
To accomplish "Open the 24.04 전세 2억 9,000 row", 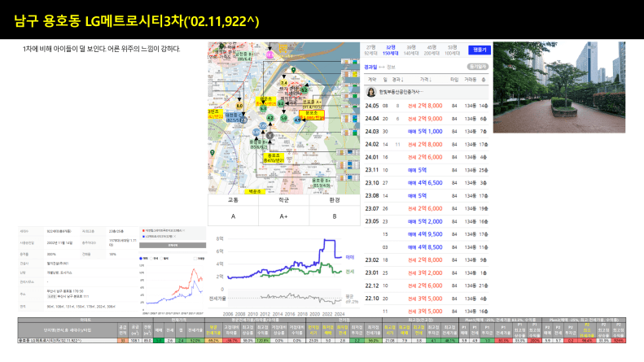I will coord(427,119).
